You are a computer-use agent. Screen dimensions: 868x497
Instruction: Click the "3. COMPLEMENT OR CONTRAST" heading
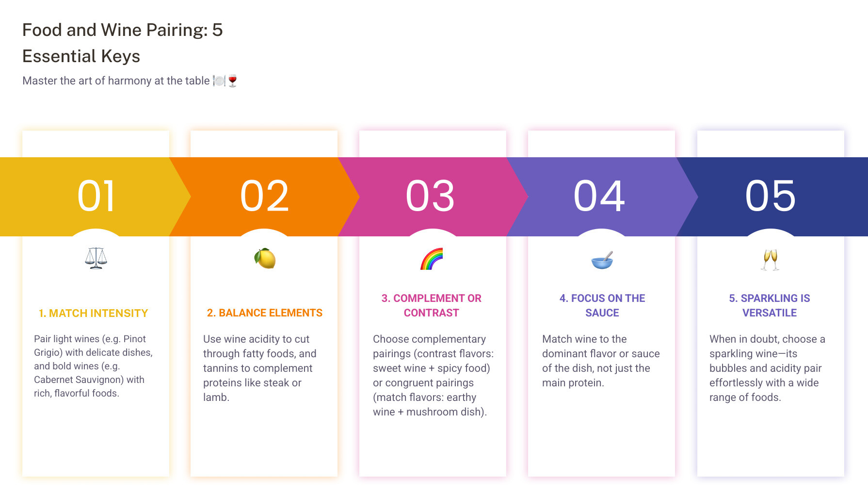tap(432, 305)
